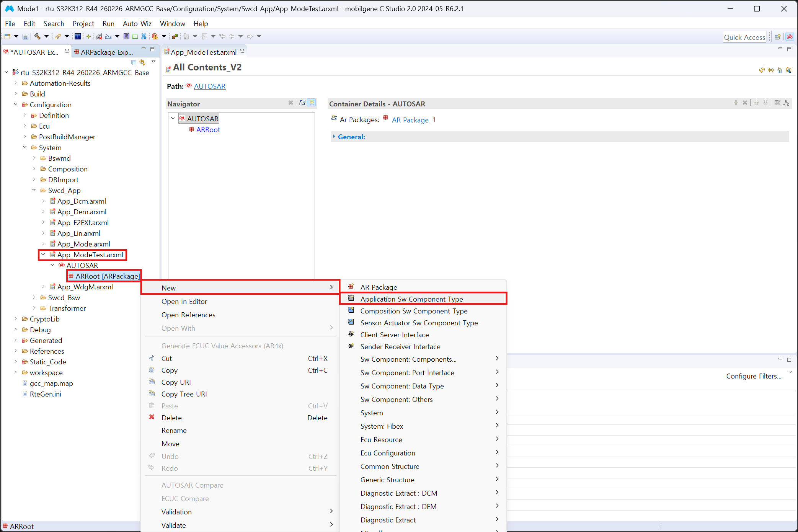Click Configure Filters... button

(754, 376)
